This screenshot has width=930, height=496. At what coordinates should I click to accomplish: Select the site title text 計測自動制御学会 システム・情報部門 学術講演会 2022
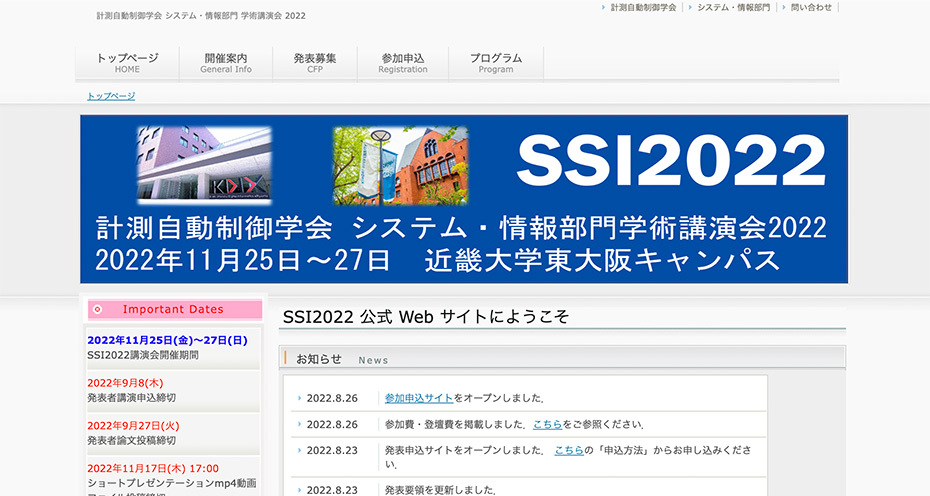pos(202,16)
